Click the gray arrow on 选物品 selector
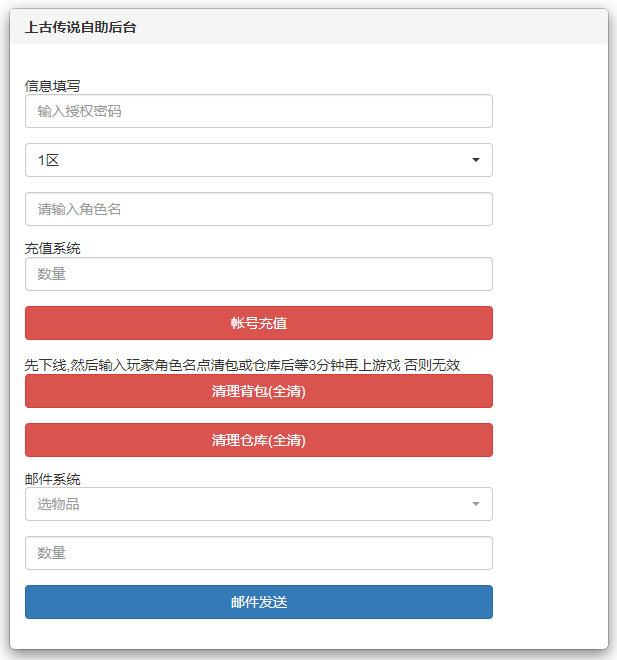 (475, 504)
